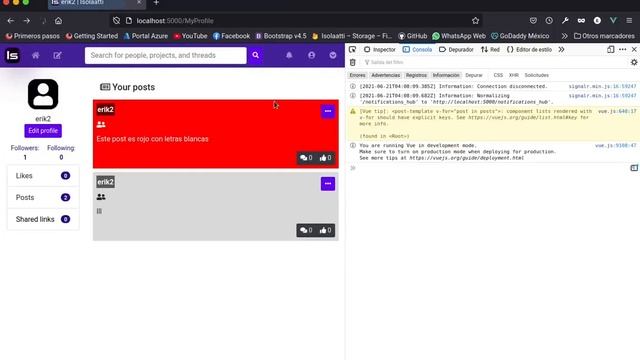Open the Posts list item

pos(43,197)
